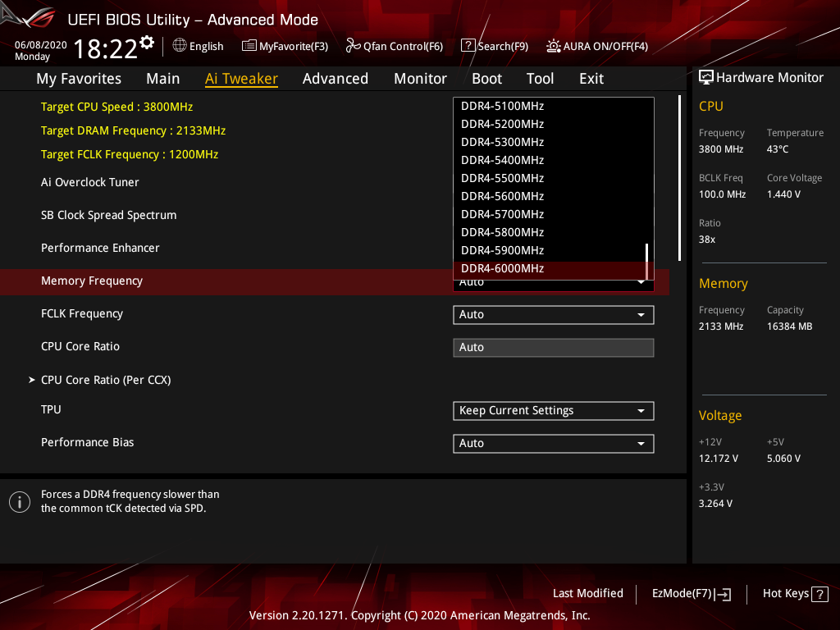Click the Search(F9) question icon

(468, 46)
